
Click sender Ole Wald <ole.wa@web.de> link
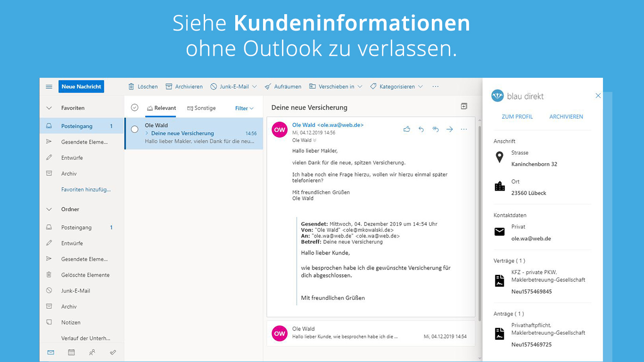coord(328,125)
